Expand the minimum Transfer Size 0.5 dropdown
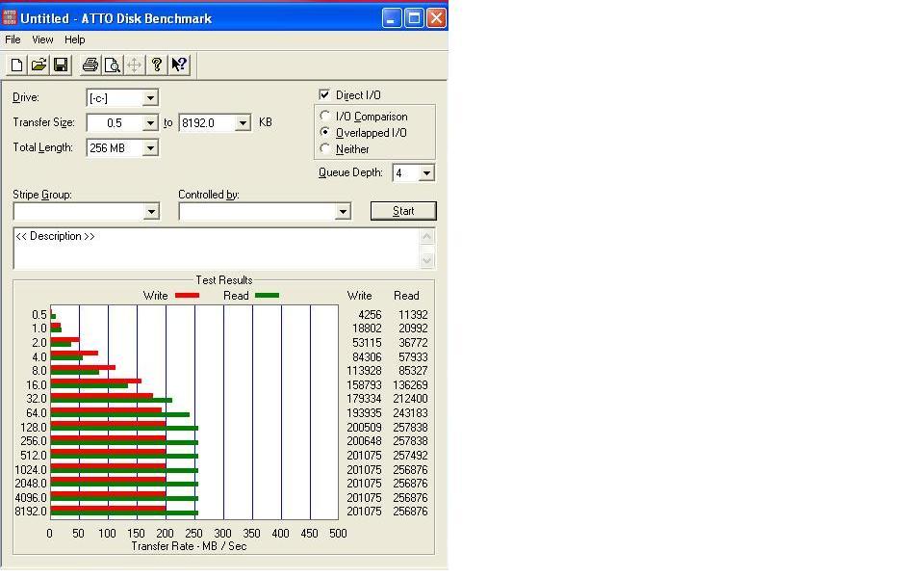Screen dimensions: 924x578 click(150, 122)
